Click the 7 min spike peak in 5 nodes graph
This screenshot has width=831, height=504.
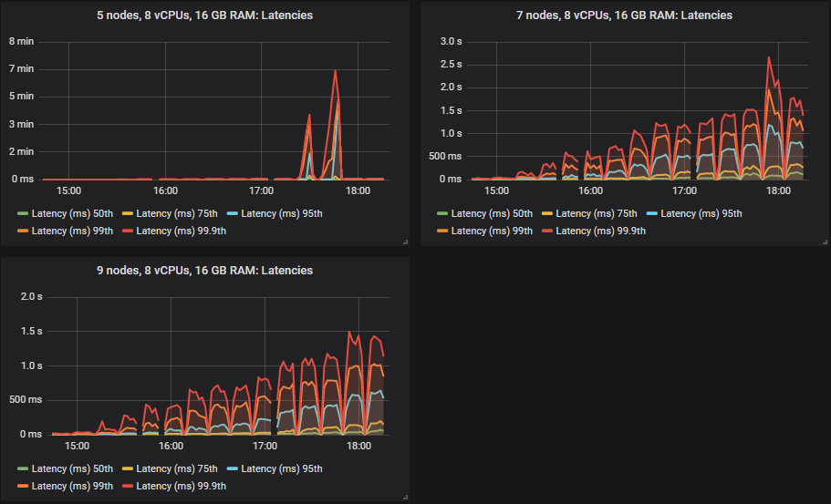coord(336,70)
